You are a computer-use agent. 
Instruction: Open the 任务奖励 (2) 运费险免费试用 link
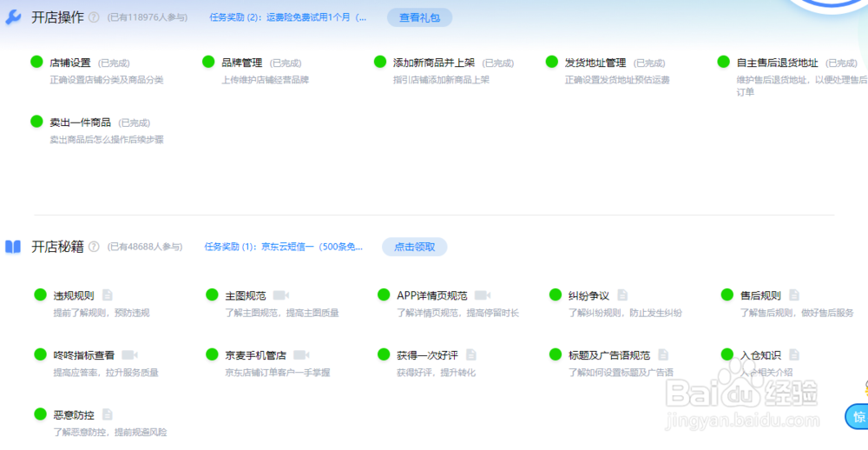(x=288, y=17)
